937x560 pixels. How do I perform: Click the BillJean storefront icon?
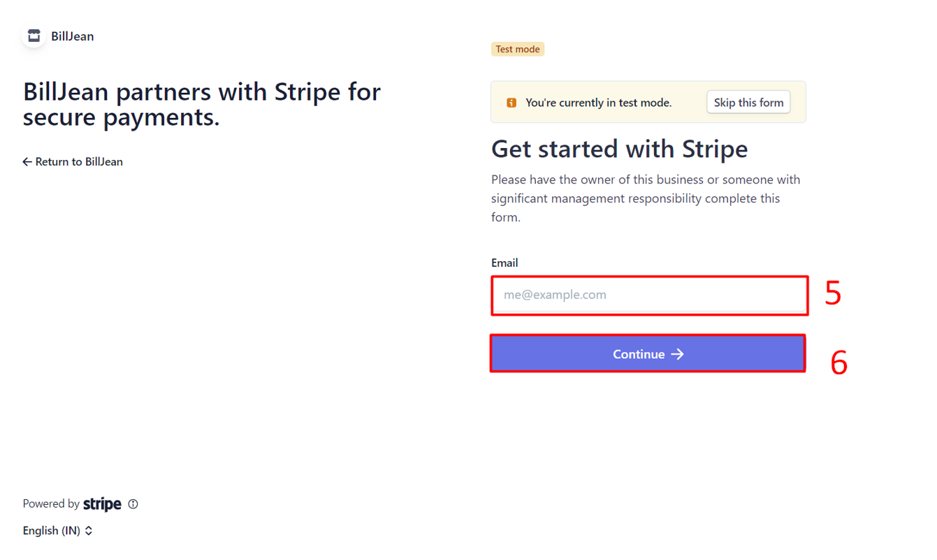pyautogui.click(x=34, y=36)
